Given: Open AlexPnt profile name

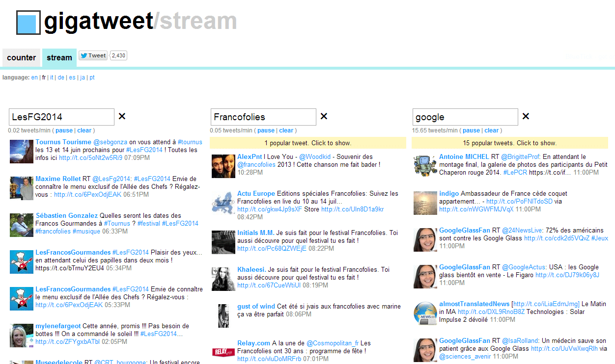Looking at the screenshot, I should click(x=250, y=157).
